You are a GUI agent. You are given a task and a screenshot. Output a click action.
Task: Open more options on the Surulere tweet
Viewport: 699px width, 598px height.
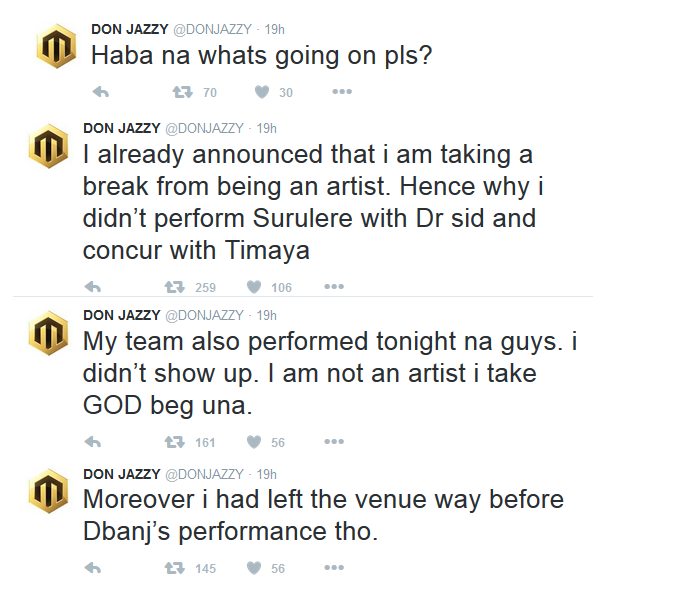point(334,287)
